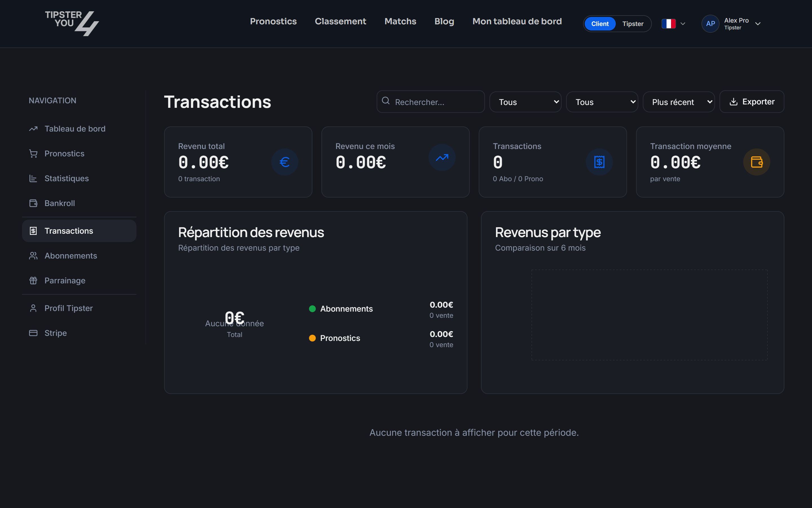The width and height of the screenshot is (812, 508).
Task: Open Abonnements in the sidebar
Action: click(x=79, y=256)
